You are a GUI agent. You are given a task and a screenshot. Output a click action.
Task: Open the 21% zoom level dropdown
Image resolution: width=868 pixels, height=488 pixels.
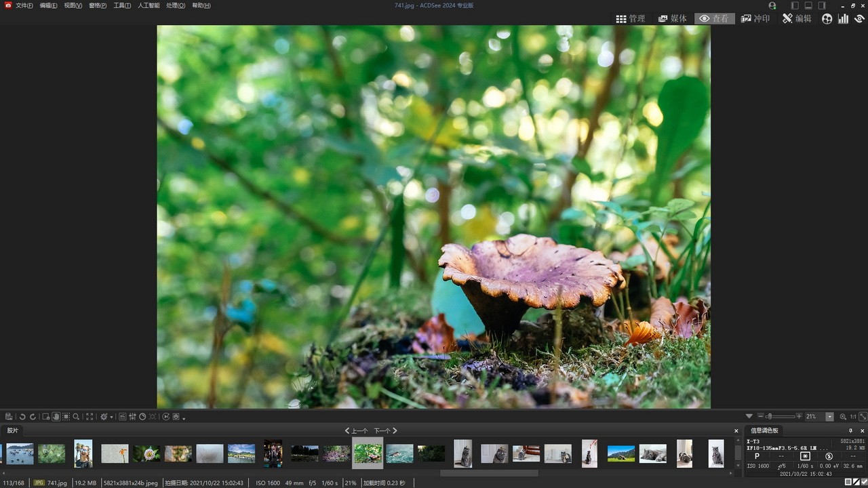(x=829, y=417)
